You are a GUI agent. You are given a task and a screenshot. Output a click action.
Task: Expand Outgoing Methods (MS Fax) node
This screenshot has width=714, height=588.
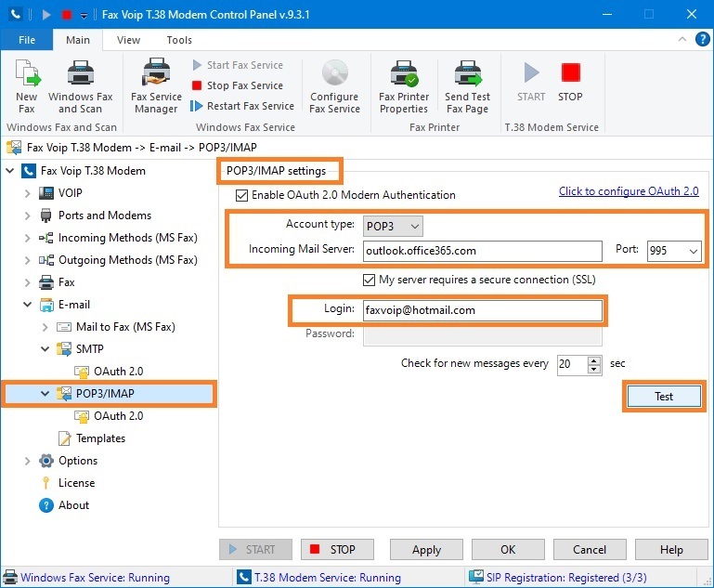click(x=27, y=260)
